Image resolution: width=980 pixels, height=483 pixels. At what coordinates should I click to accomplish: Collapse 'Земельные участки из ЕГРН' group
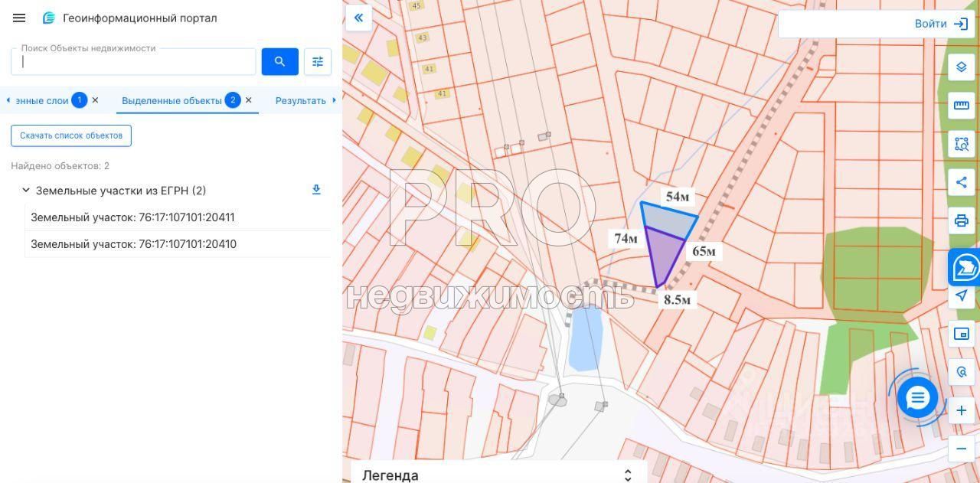[25, 191]
